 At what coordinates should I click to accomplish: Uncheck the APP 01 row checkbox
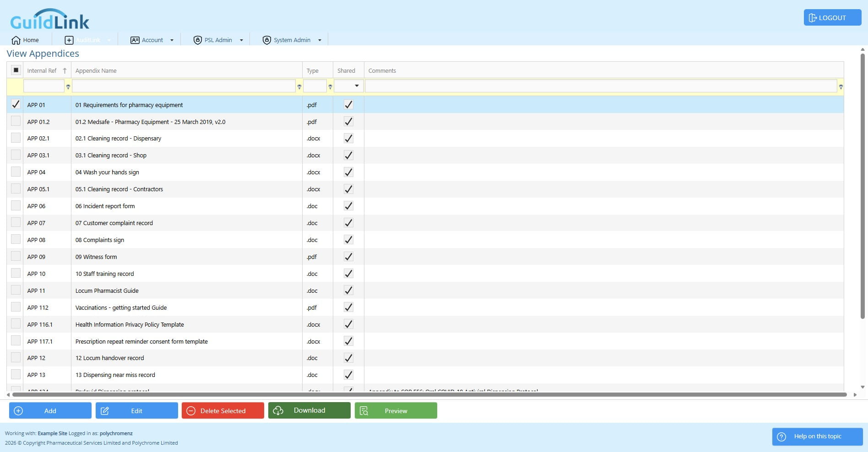coord(16,104)
